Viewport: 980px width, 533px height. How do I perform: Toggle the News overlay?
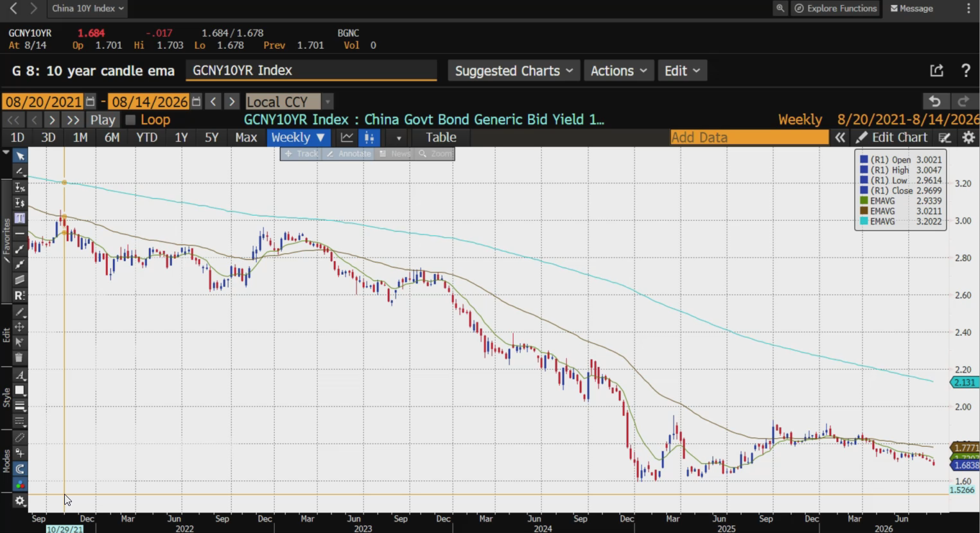396,153
